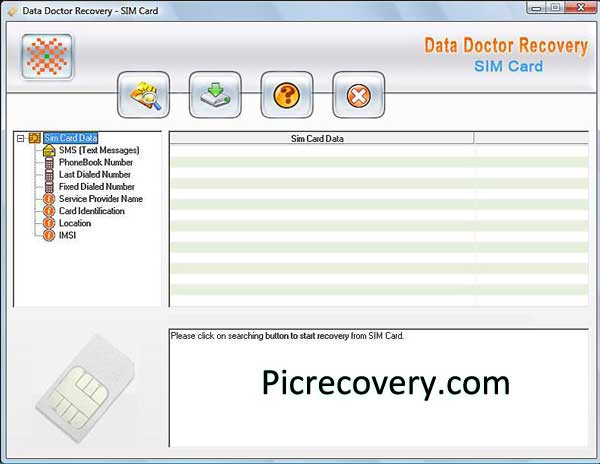The width and height of the screenshot is (600, 464).
Task: Select IMSI tree item
Action: coord(67,236)
